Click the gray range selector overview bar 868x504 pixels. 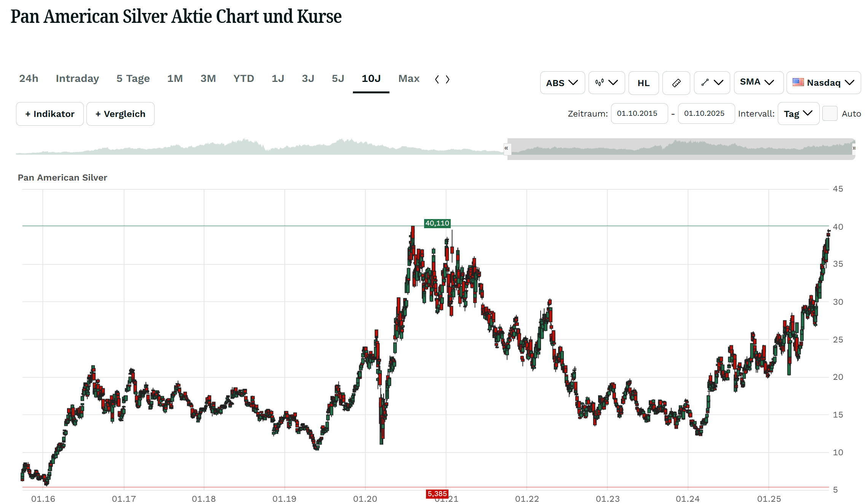pyautogui.click(x=681, y=149)
